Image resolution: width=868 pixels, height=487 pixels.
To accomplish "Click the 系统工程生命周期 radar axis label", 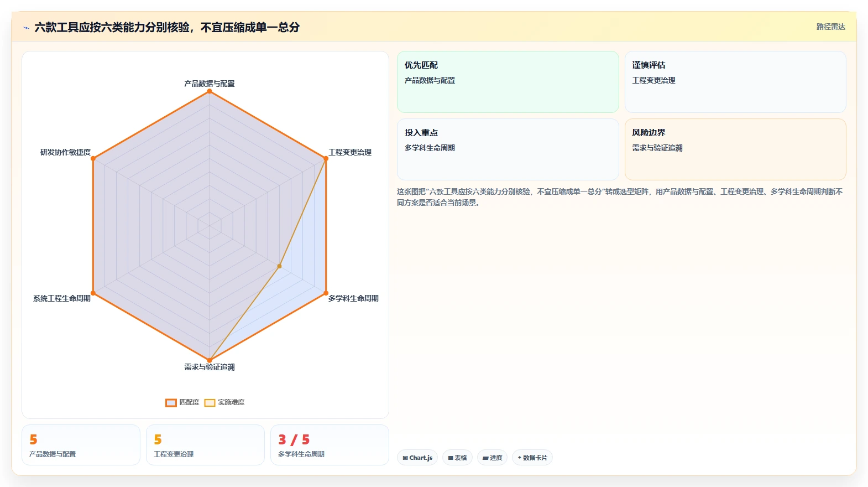I will click(x=62, y=298).
